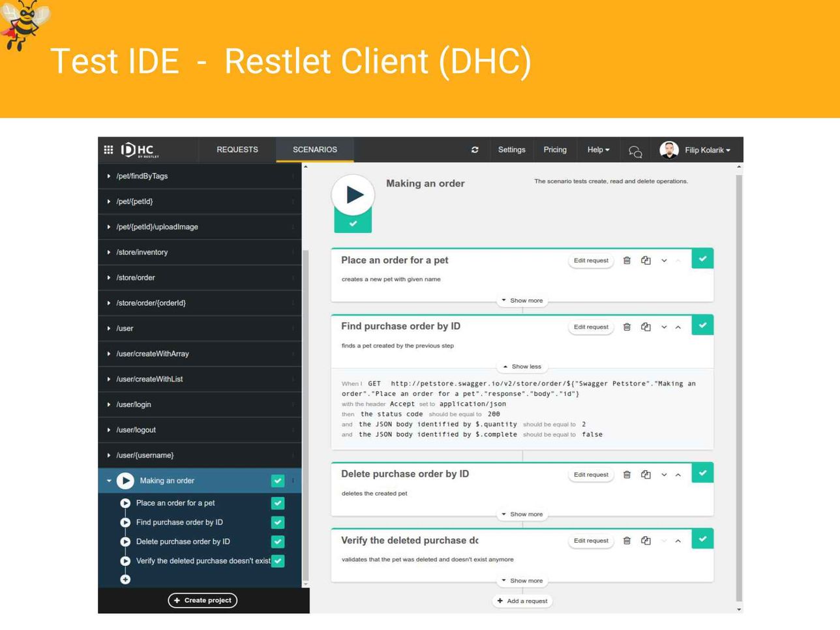Move Find purchase order request up

pyautogui.click(x=678, y=327)
